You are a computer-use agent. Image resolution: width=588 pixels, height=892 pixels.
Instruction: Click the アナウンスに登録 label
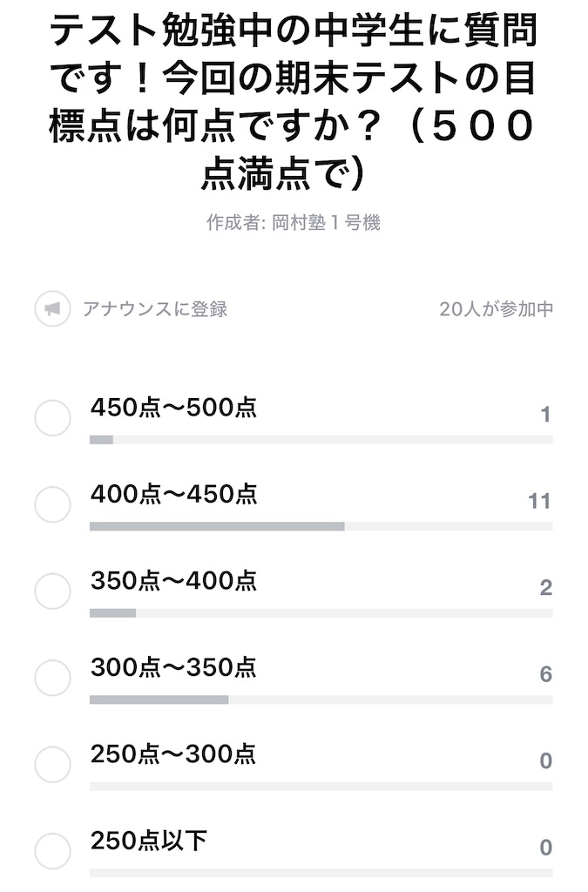point(155,309)
